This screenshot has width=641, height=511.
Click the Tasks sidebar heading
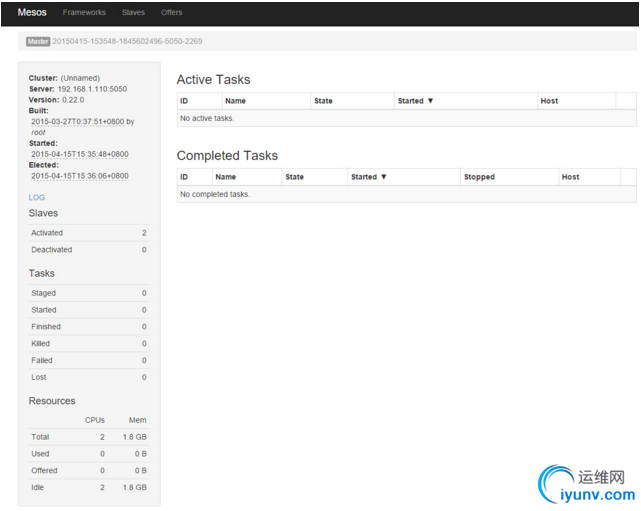pyautogui.click(x=42, y=273)
